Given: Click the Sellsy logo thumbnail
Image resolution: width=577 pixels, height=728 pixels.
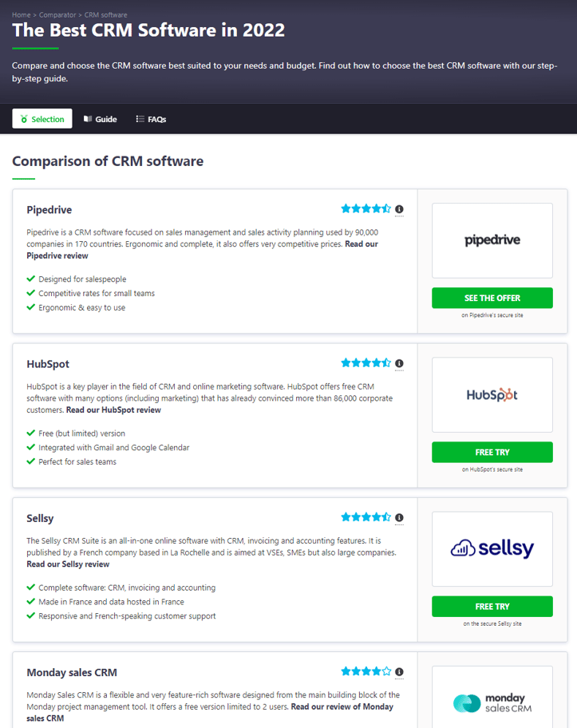Looking at the screenshot, I should [492, 548].
